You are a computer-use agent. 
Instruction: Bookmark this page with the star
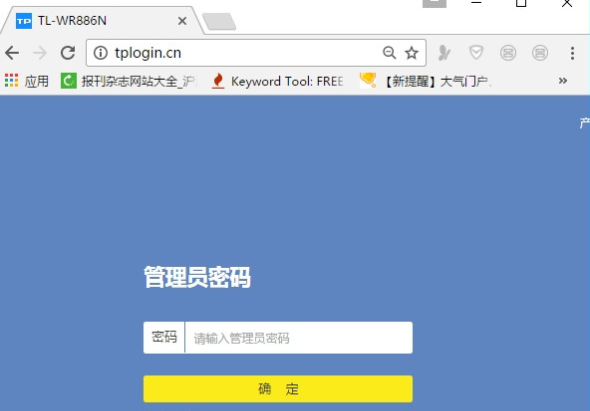tap(412, 53)
